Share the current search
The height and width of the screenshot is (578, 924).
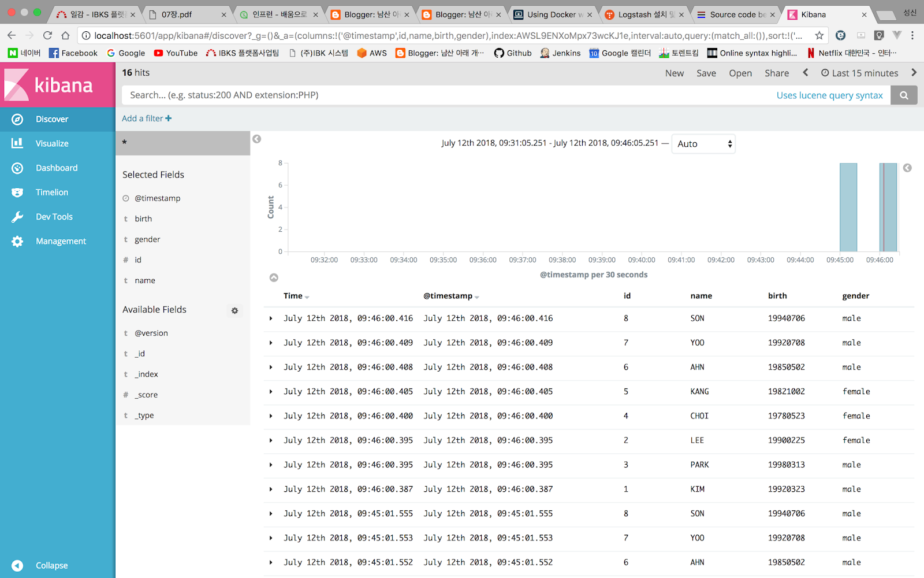click(x=776, y=73)
